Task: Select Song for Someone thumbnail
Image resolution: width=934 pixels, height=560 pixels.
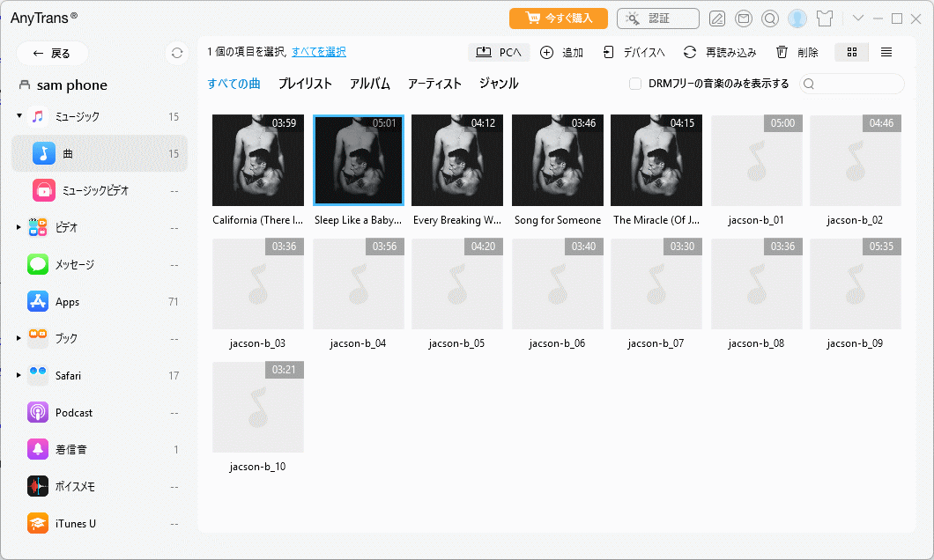Action: pos(558,160)
